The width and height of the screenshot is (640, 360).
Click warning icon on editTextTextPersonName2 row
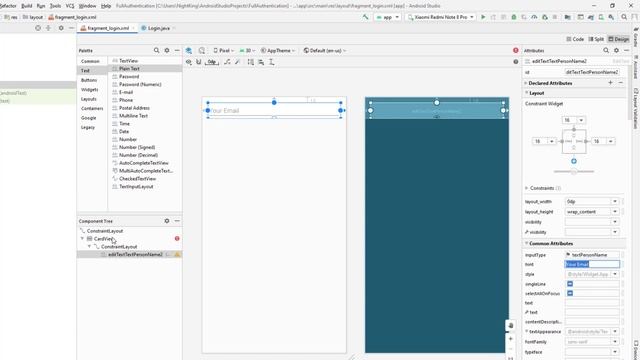[177, 254]
